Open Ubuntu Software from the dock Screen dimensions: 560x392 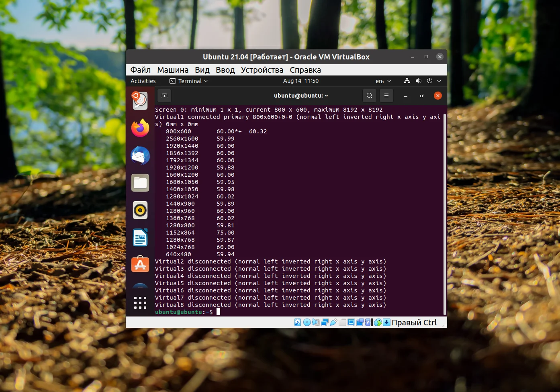point(140,264)
